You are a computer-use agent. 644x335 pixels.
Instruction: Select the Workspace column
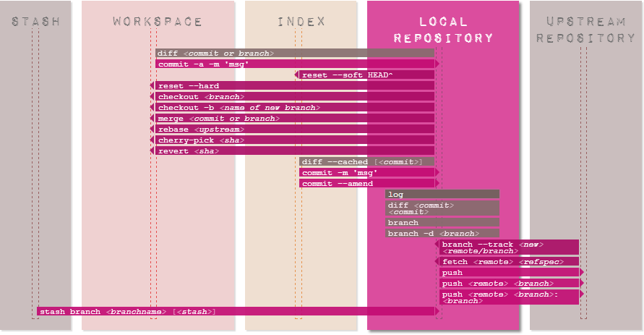pos(158,22)
